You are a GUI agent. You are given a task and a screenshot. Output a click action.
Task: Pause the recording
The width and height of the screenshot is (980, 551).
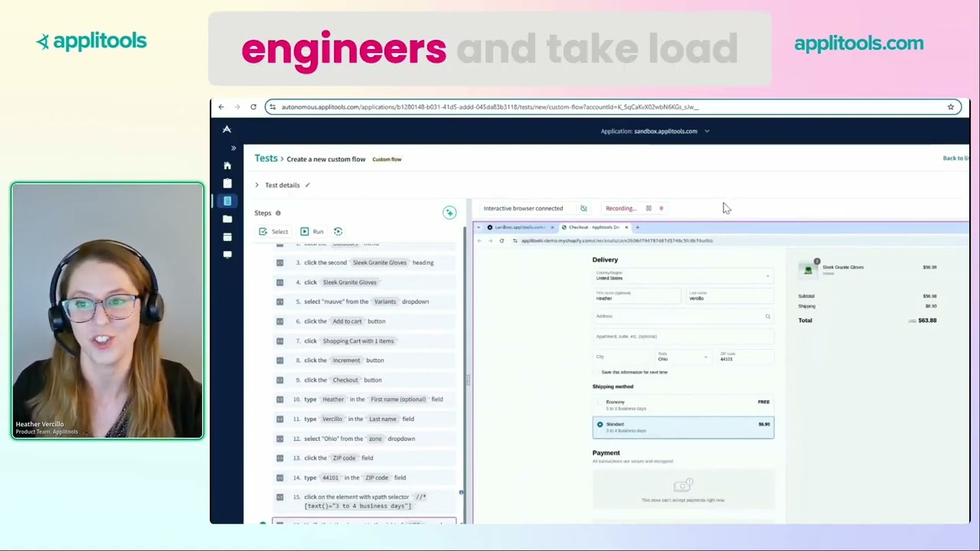point(648,208)
